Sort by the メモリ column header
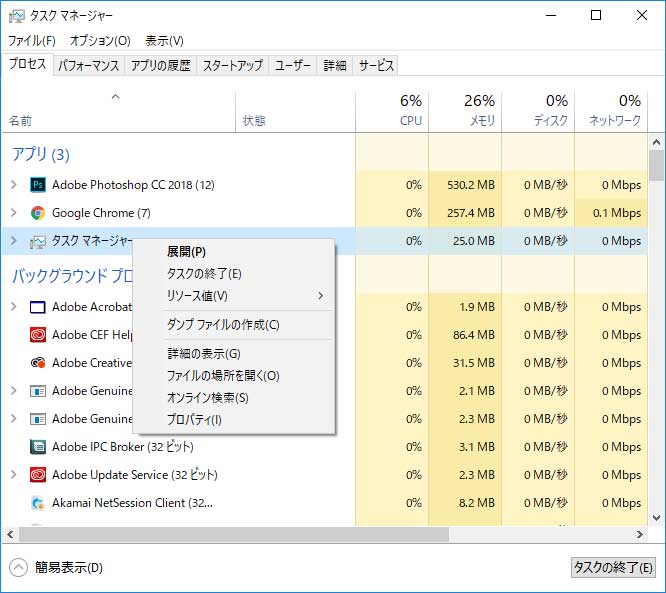The width and height of the screenshot is (666, 593). click(x=465, y=111)
